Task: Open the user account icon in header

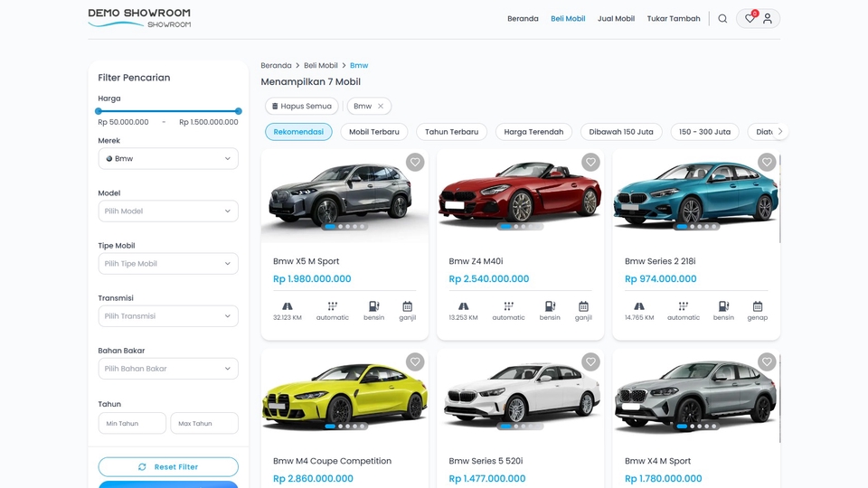Action: (768, 19)
